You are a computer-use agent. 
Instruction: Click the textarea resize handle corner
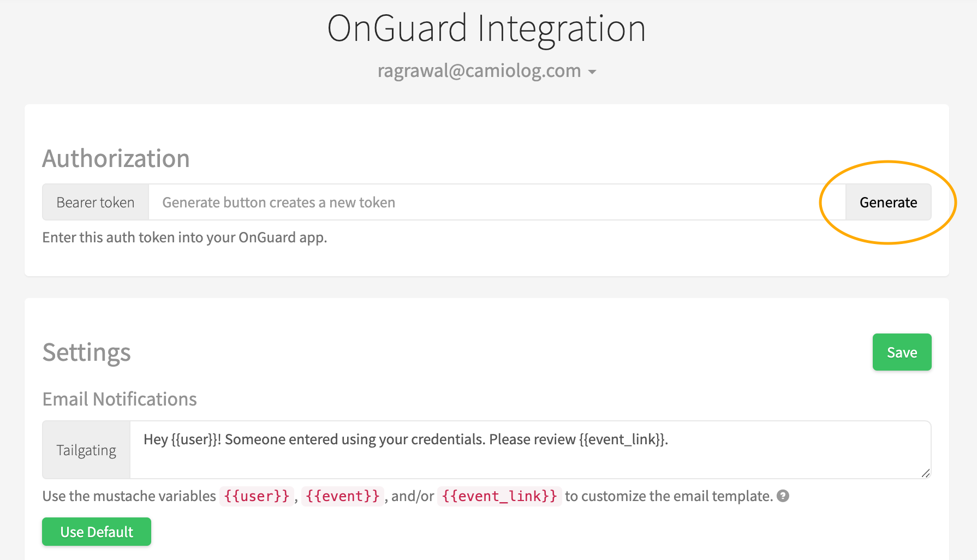click(x=926, y=473)
